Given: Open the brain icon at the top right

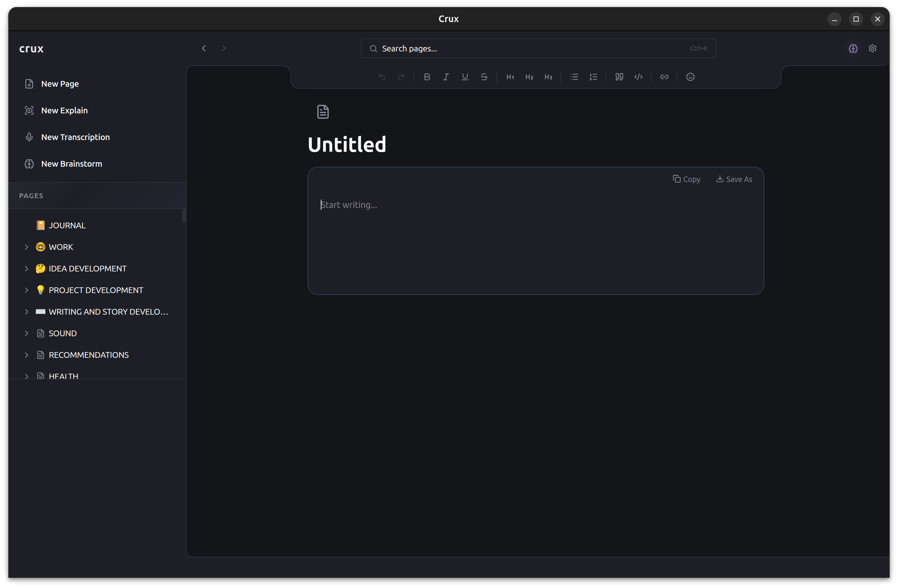Looking at the screenshot, I should [x=853, y=48].
